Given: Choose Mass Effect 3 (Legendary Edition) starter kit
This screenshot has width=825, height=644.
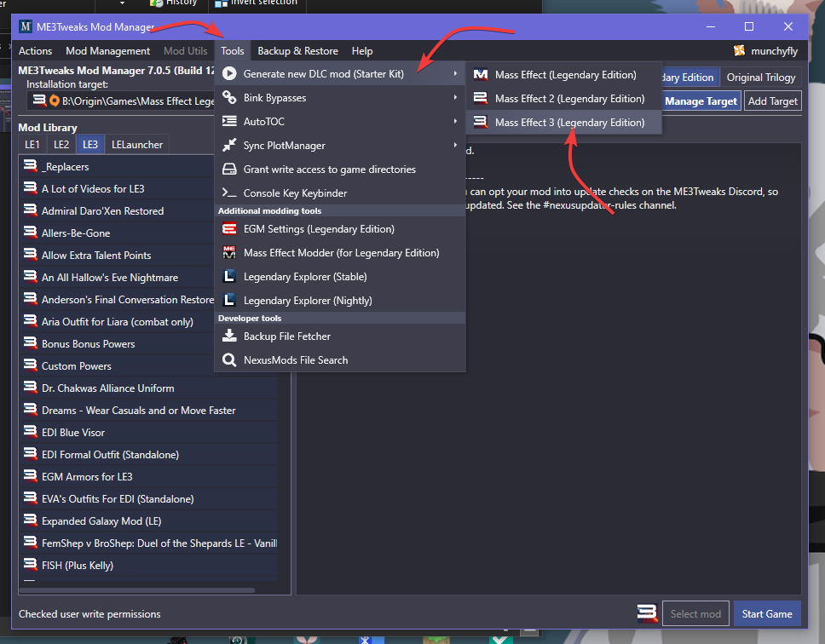Looking at the screenshot, I should (563, 122).
